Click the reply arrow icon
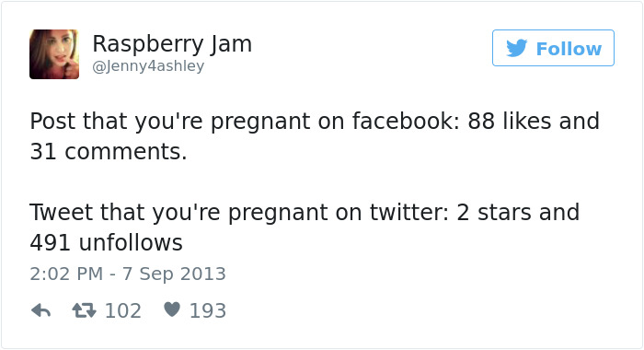Image resolution: width=644 pixels, height=350 pixels. click(40, 310)
